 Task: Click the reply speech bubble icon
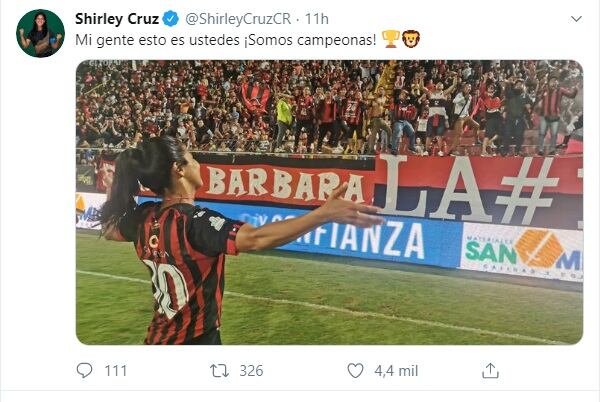tap(84, 371)
